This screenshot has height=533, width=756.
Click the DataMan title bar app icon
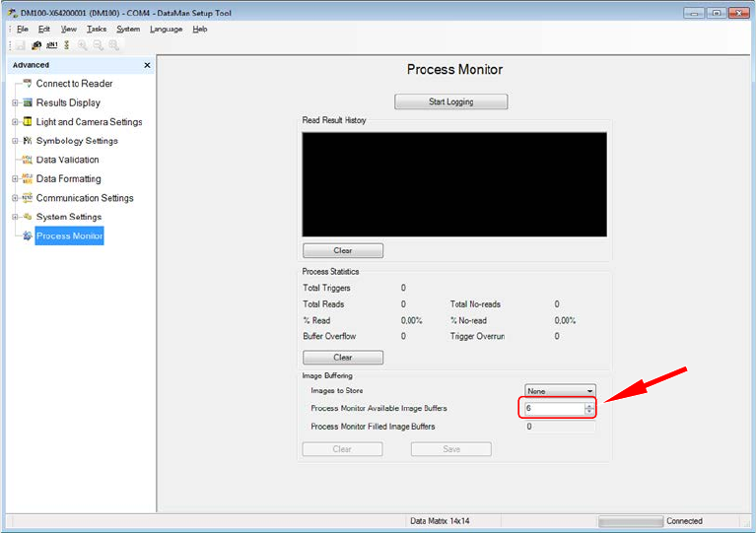click(13, 13)
